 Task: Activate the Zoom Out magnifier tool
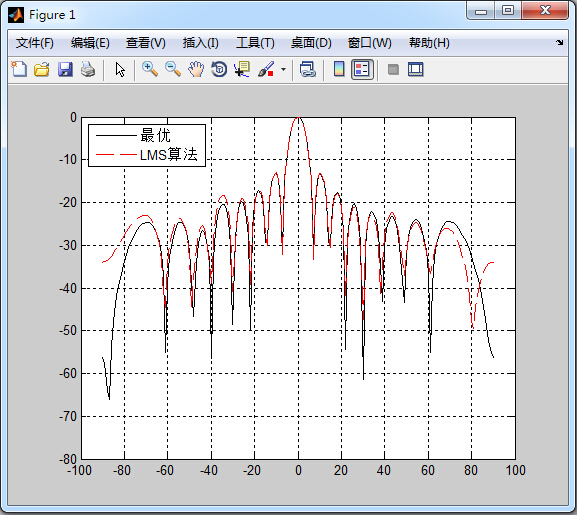click(173, 69)
